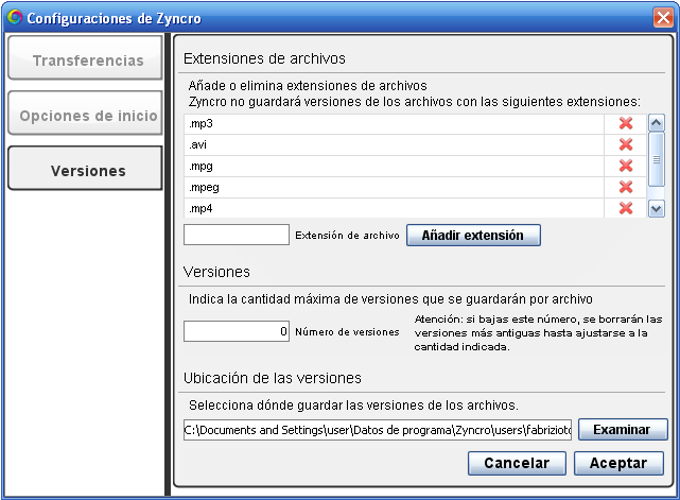Select the .mpeg row in list
The height and width of the screenshot is (500, 680).
pyautogui.click(x=394, y=187)
